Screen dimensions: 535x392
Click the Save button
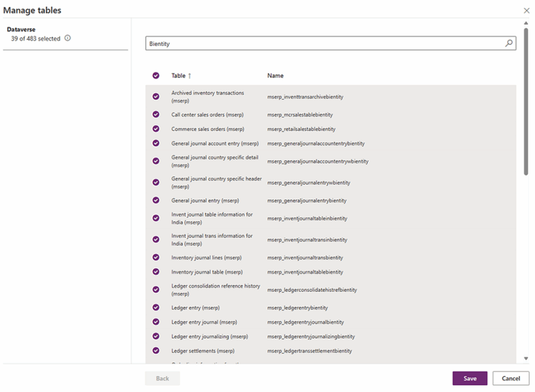[470, 378]
